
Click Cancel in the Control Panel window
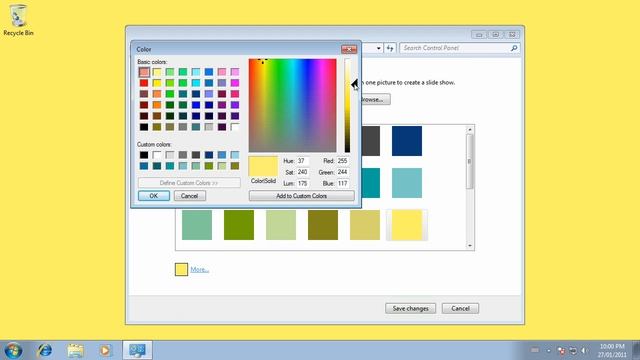[460, 309]
